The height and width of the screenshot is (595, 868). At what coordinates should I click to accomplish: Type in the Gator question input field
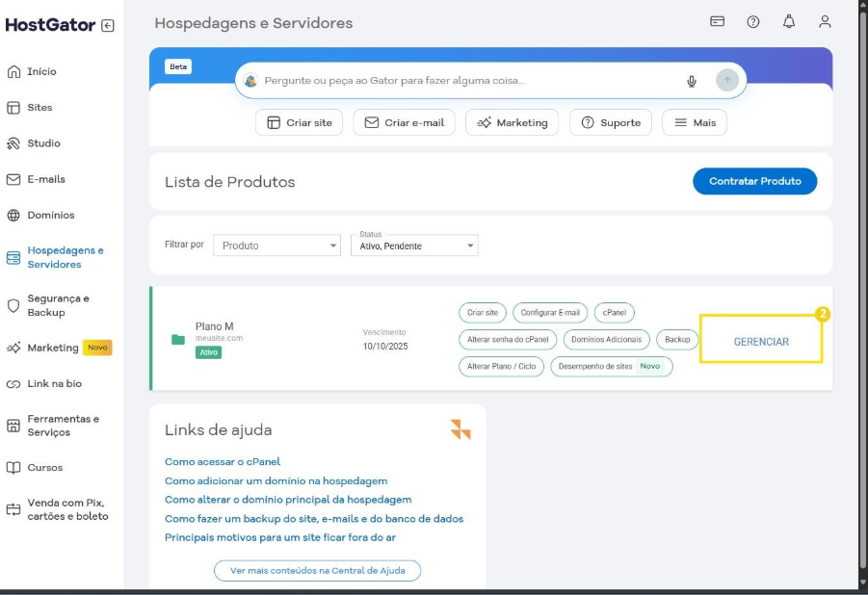click(x=462, y=81)
